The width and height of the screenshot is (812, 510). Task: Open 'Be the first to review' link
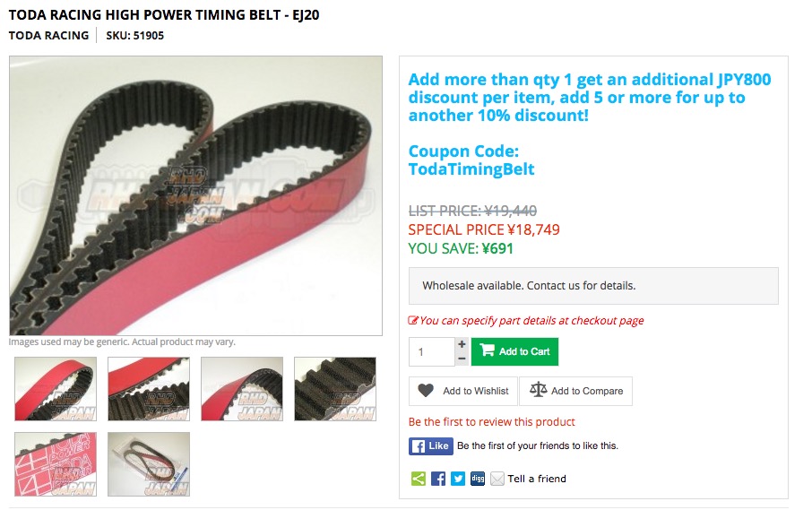[x=491, y=422]
